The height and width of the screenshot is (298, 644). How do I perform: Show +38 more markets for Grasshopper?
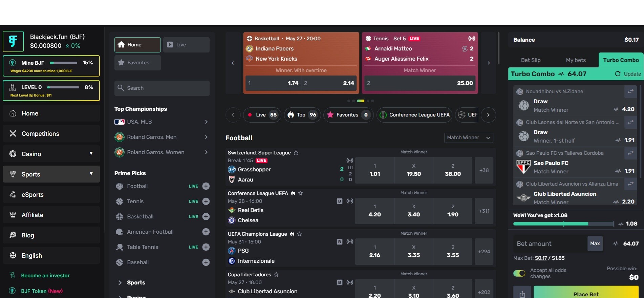pyautogui.click(x=484, y=170)
